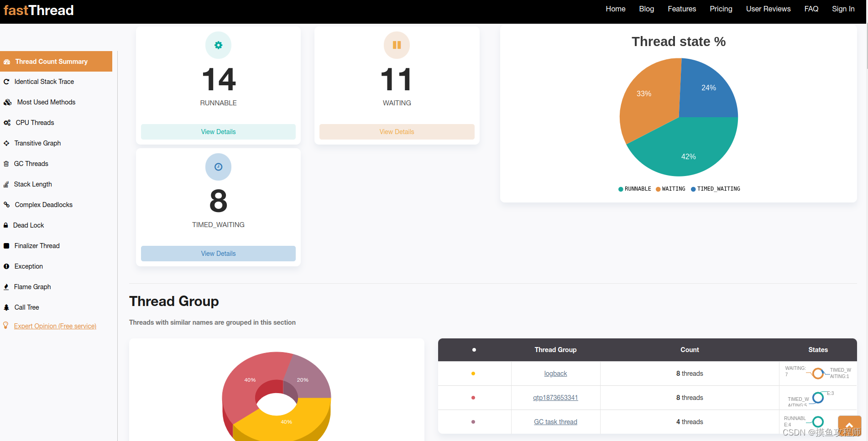The width and height of the screenshot is (868, 441).
Task: Open Exception section
Action: click(29, 266)
